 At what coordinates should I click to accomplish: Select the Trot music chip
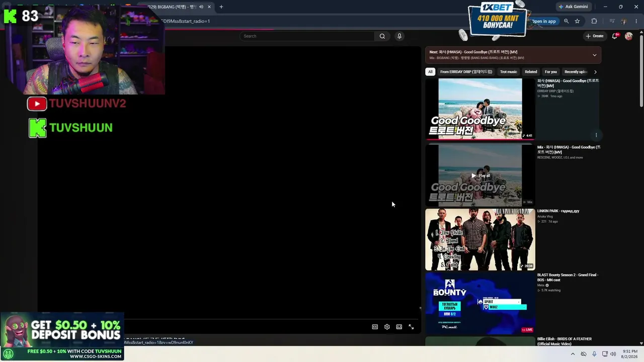click(x=509, y=72)
